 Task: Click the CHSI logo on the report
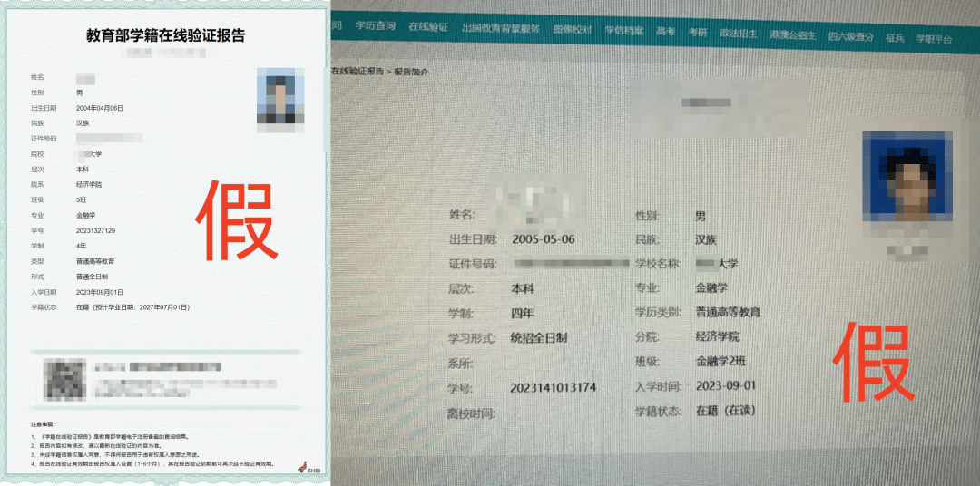(309, 467)
